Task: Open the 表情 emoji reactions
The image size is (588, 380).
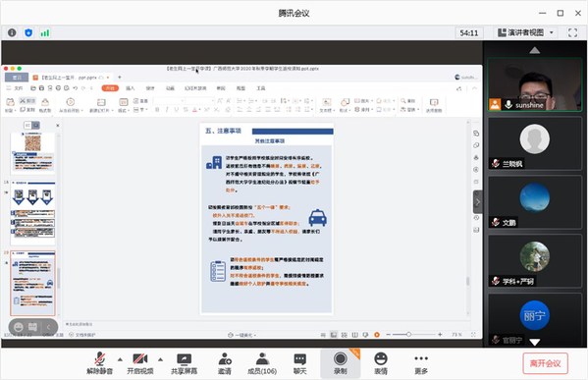Action: click(x=381, y=363)
